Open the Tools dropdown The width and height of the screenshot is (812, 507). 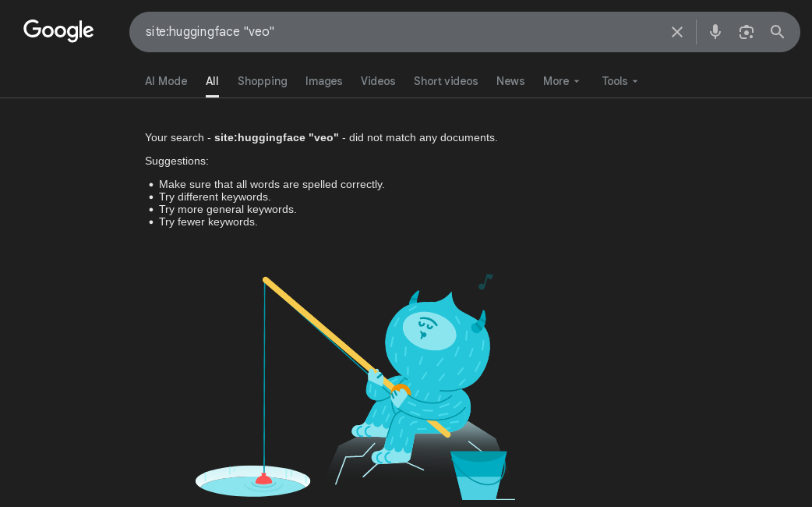(620, 81)
